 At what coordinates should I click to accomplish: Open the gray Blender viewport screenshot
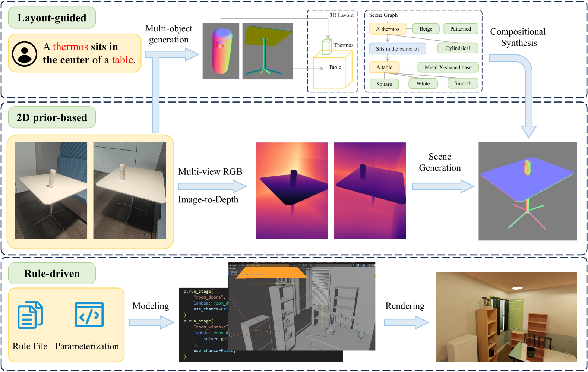click(302, 306)
